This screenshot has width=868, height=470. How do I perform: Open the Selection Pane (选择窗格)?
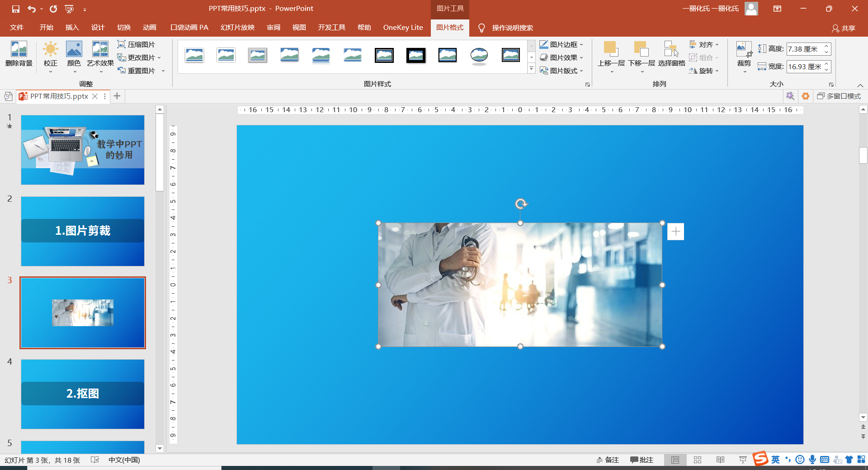(x=671, y=54)
